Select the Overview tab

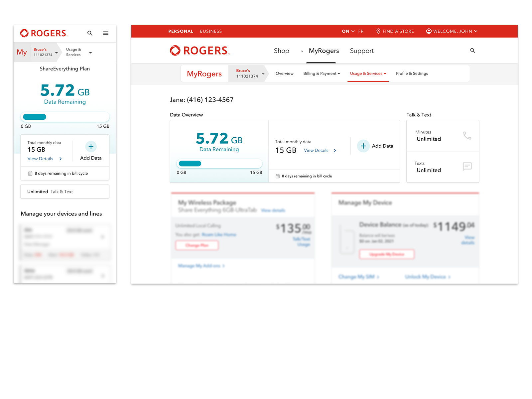tap(285, 73)
